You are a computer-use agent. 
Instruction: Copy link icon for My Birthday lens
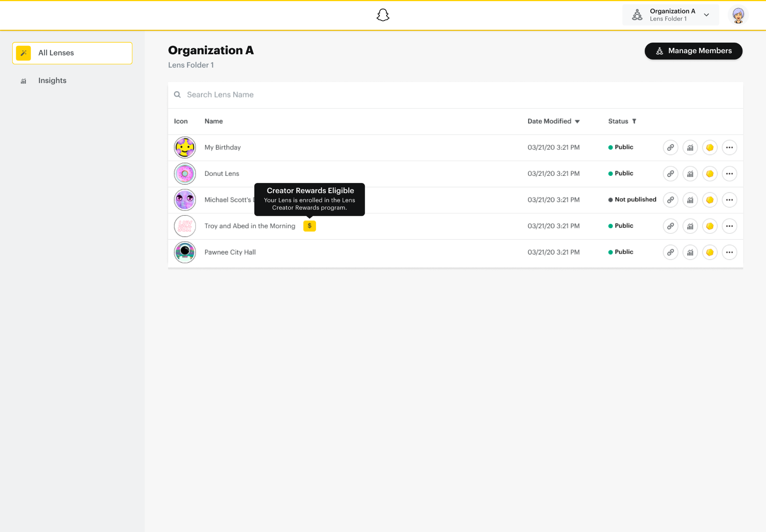670,147
